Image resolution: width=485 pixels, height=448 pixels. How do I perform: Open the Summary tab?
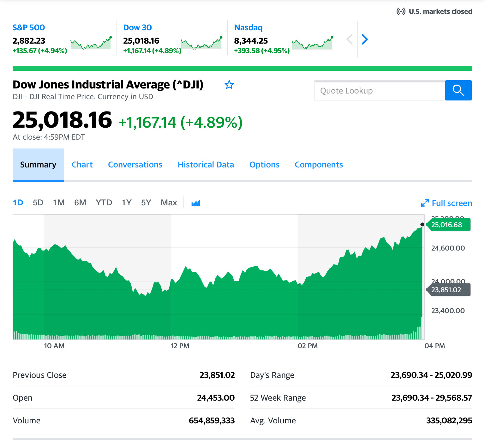(x=38, y=165)
